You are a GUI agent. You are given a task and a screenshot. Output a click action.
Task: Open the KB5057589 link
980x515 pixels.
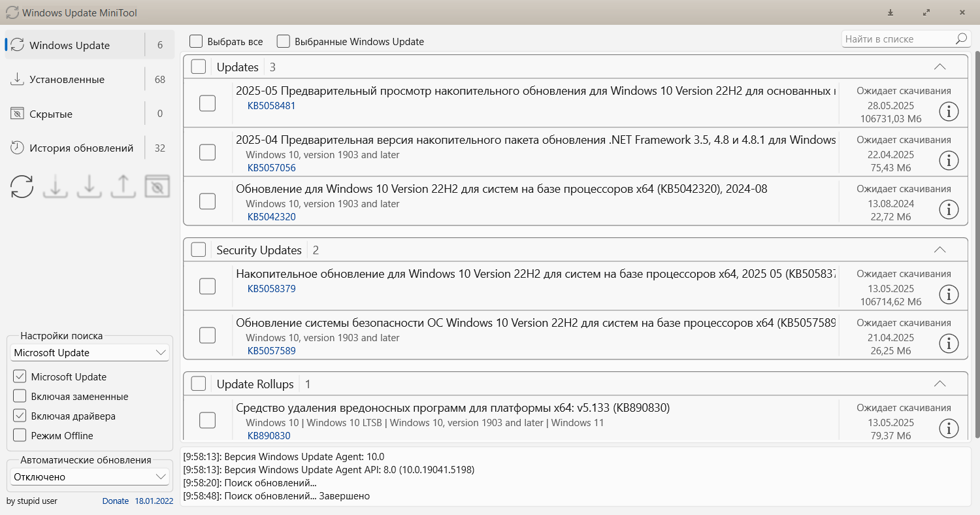271,351
